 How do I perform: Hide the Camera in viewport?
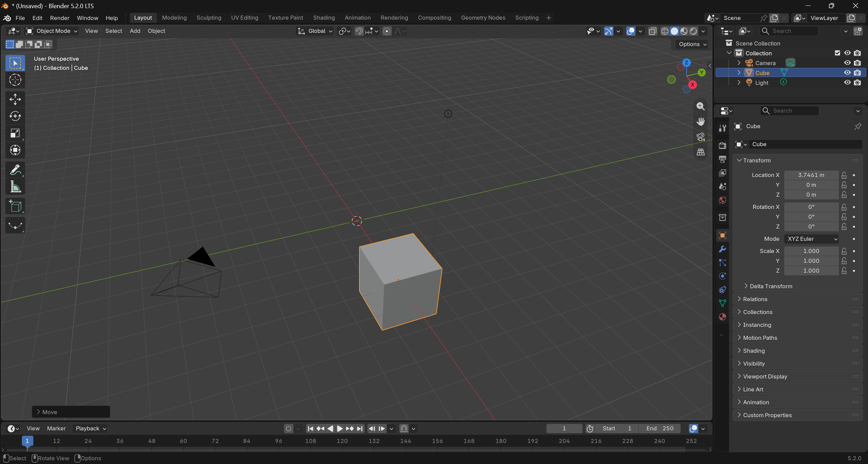[847, 63]
